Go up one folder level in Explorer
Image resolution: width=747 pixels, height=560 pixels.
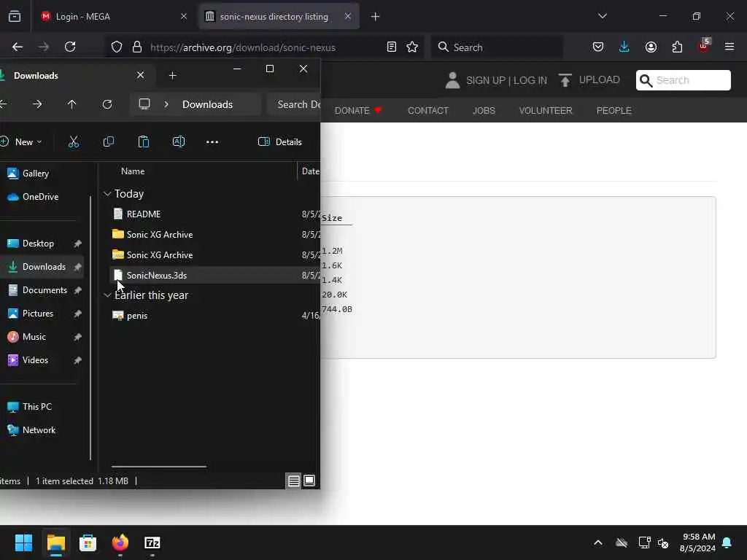(72, 104)
